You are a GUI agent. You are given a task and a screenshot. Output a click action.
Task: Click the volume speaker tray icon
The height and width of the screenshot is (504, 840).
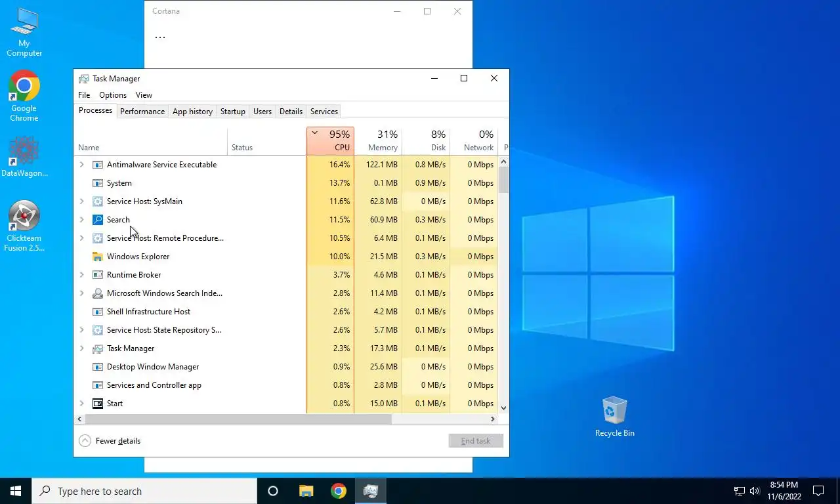coord(755,491)
